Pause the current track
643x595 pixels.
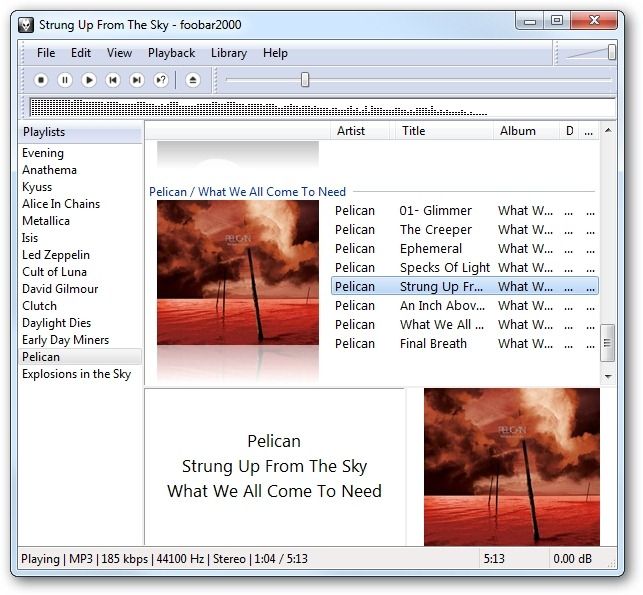click(65, 80)
